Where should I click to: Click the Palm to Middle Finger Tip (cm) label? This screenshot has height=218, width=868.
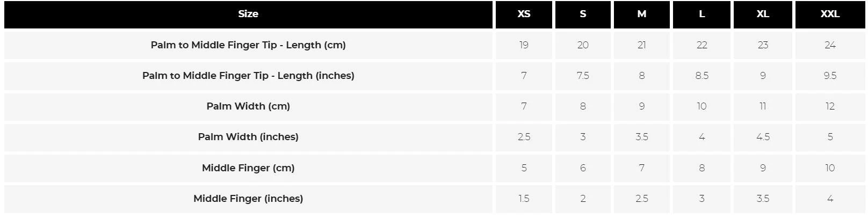pos(248,45)
